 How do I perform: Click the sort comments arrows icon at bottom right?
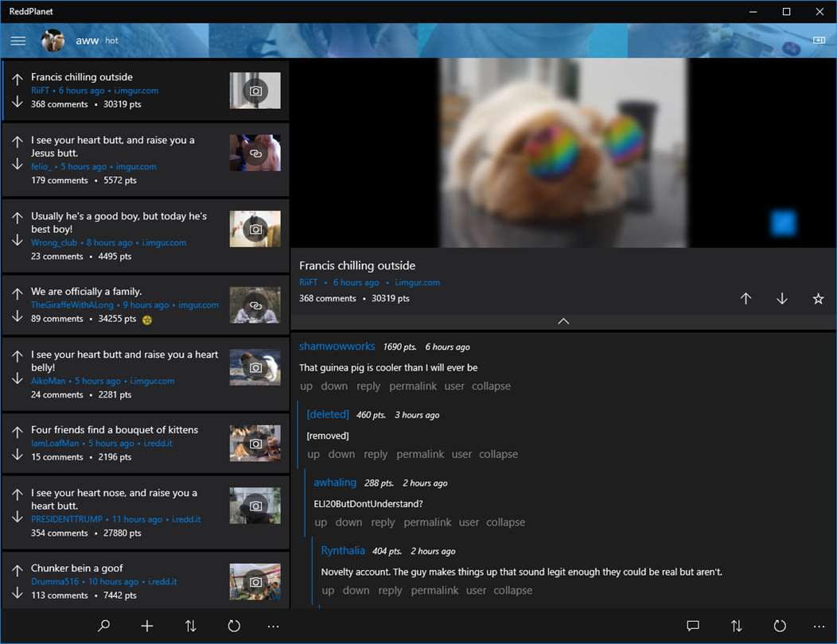point(736,626)
